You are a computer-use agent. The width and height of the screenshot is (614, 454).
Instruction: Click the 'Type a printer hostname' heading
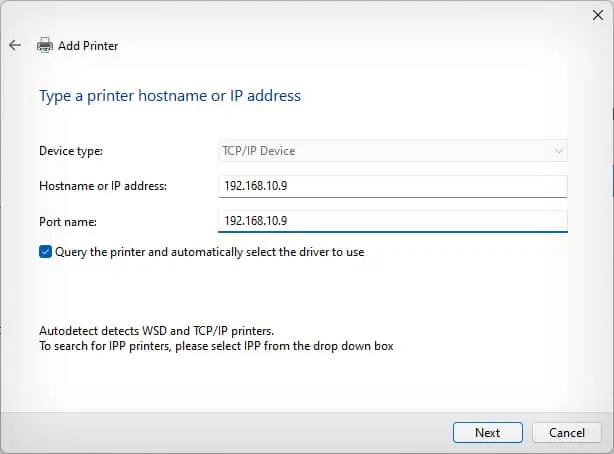click(169, 96)
